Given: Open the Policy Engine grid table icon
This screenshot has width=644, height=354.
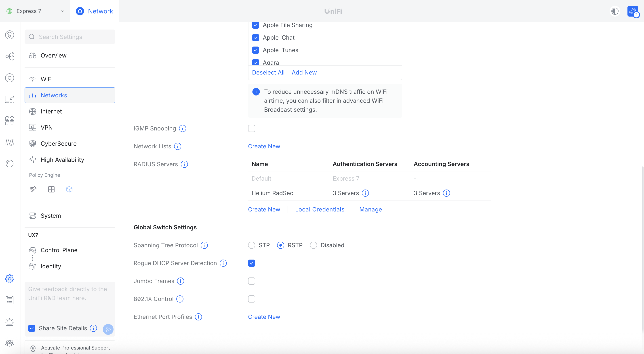Looking at the screenshot, I should point(51,189).
